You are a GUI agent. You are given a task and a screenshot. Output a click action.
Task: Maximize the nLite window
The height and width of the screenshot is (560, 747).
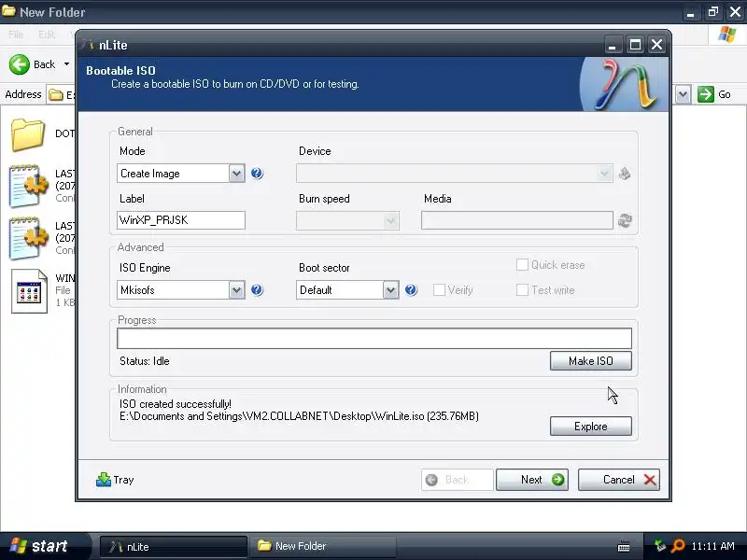click(x=635, y=45)
